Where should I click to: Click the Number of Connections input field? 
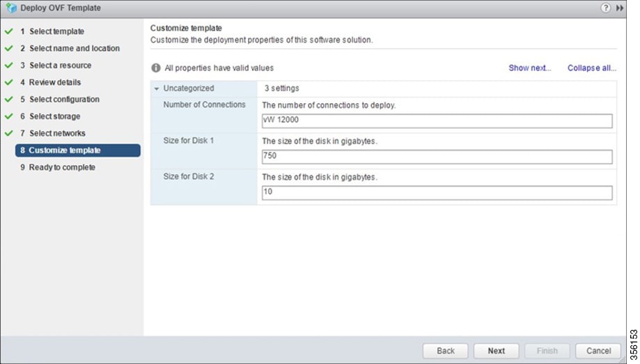(x=437, y=120)
